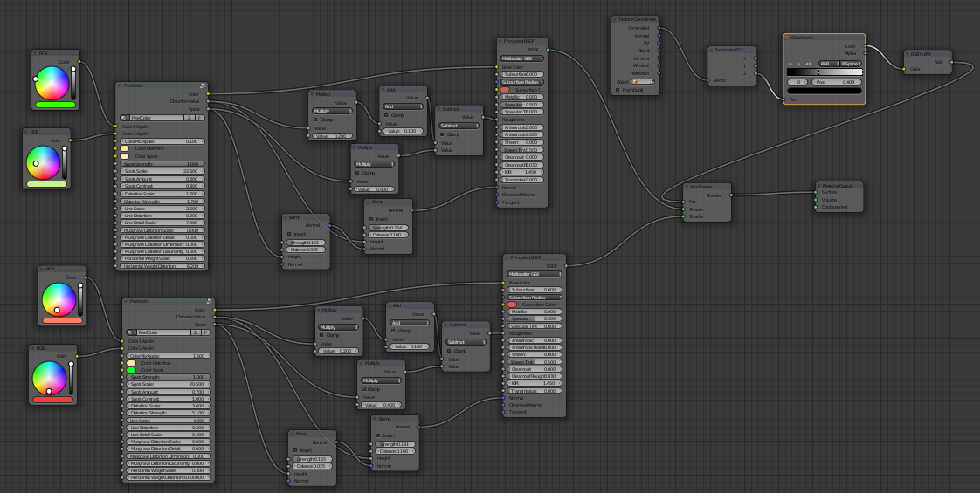The image size is (980, 493).
Task: Collapse the Texture Coordinate node
Action: pos(616,19)
